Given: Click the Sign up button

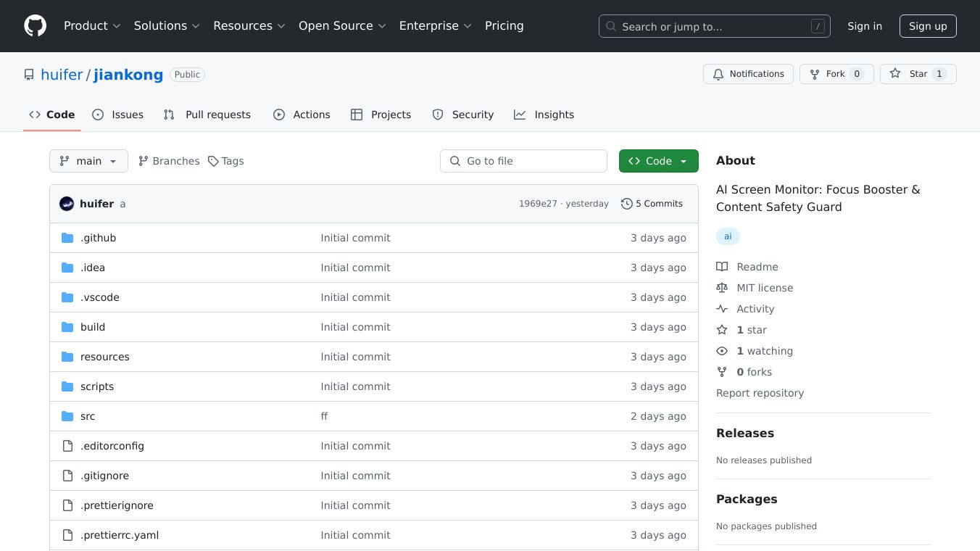Looking at the screenshot, I should [928, 26].
